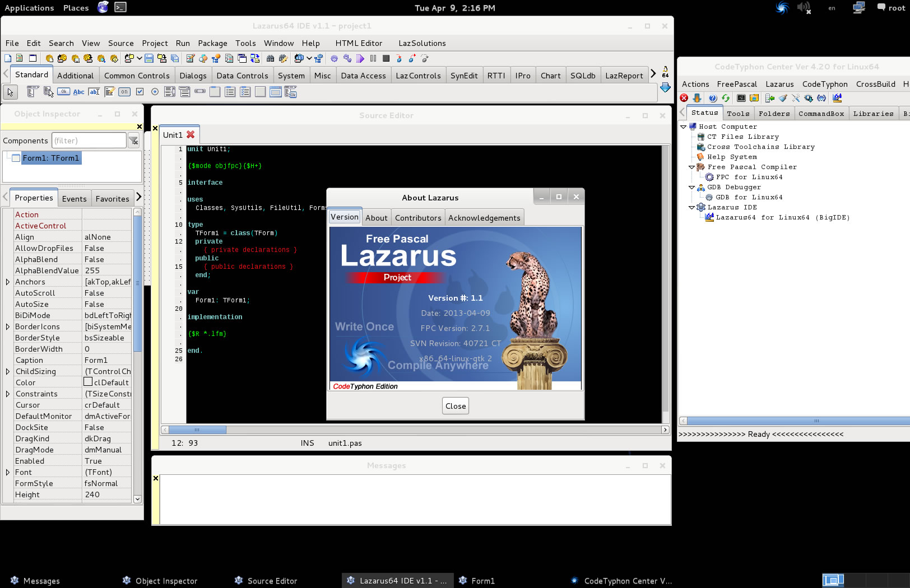This screenshot has height=588, width=910.
Task: Click the Source Editor horizontal scrollbar thumb
Action: (x=197, y=430)
